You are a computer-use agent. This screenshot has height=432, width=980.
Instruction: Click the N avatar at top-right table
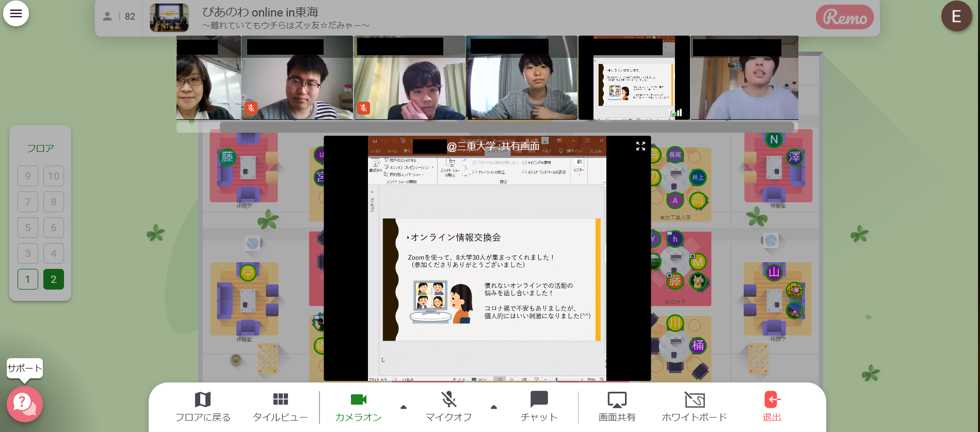click(774, 139)
